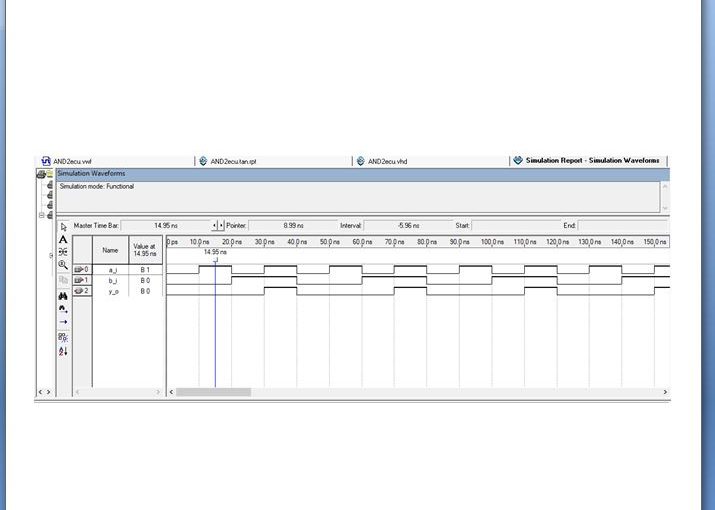The height and width of the screenshot is (510, 715).
Task: Click the Name column header
Action: pos(110,250)
